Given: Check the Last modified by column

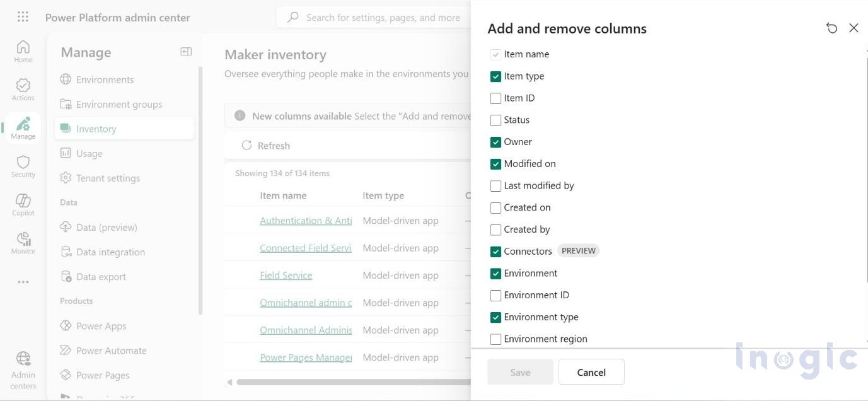Looking at the screenshot, I should point(495,186).
